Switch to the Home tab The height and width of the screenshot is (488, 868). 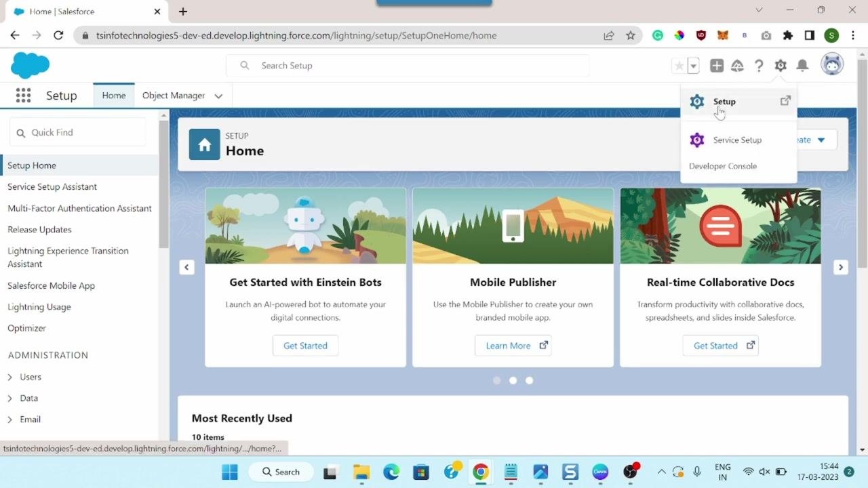click(114, 96)
